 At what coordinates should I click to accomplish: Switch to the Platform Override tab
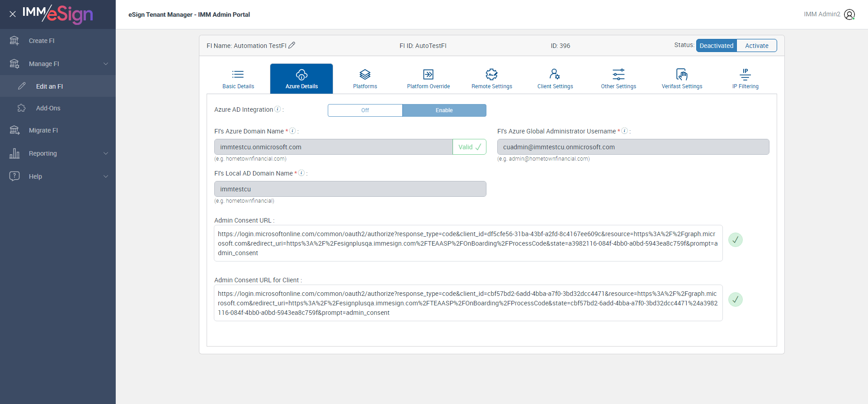[428, 79]
